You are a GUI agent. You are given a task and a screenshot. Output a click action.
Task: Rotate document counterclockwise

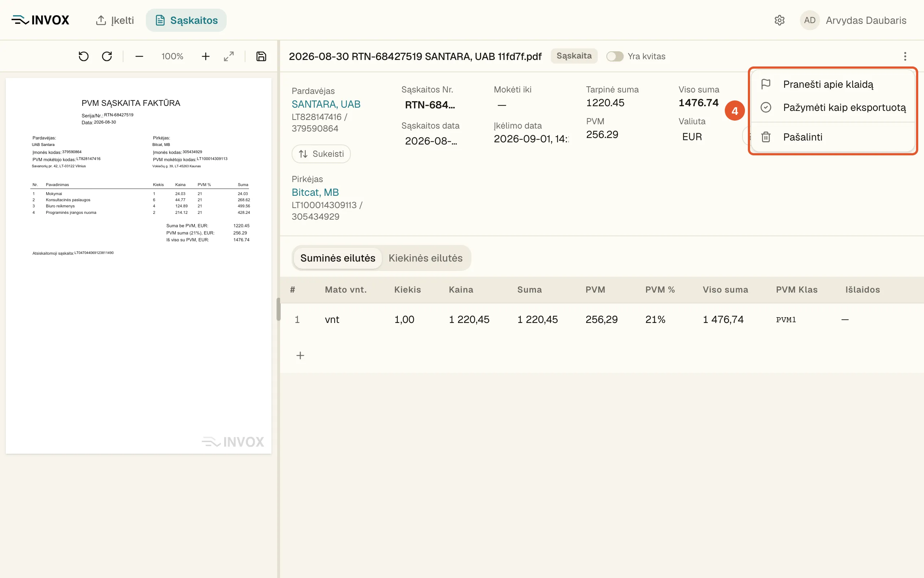click(x=84, y=57)
